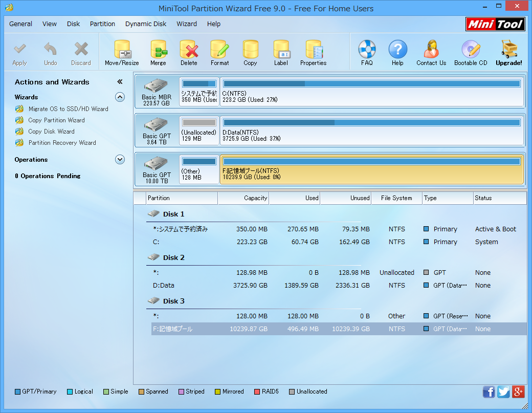Select the D:Data 3725.90 GB row
Image resolution: width=532 pixels, height=413 pixels.
(339, 286)
